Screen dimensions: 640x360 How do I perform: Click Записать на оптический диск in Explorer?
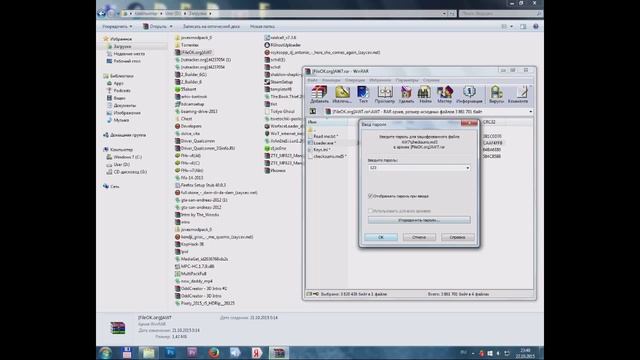[x=211, y=27]
